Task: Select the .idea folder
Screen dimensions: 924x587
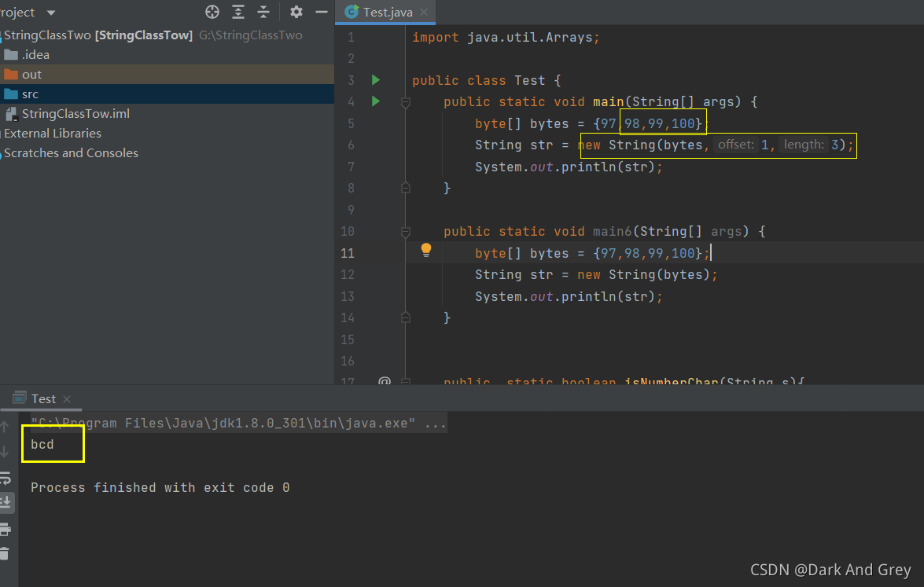Action: tap(35, 55)
